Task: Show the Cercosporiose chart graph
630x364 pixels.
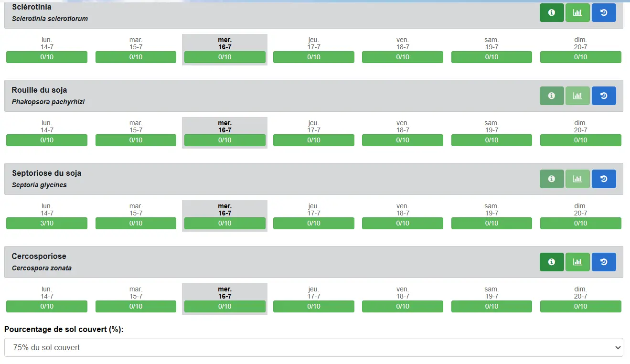Action: 577,262
